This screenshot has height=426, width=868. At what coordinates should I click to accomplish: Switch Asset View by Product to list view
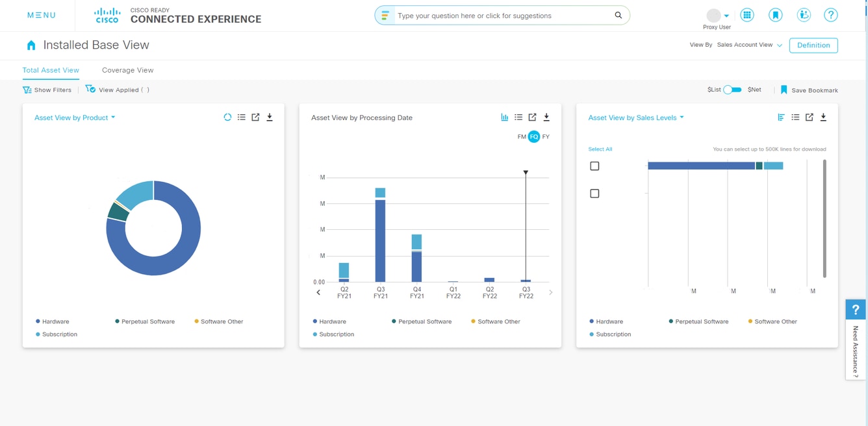click(x=242, y=118)
